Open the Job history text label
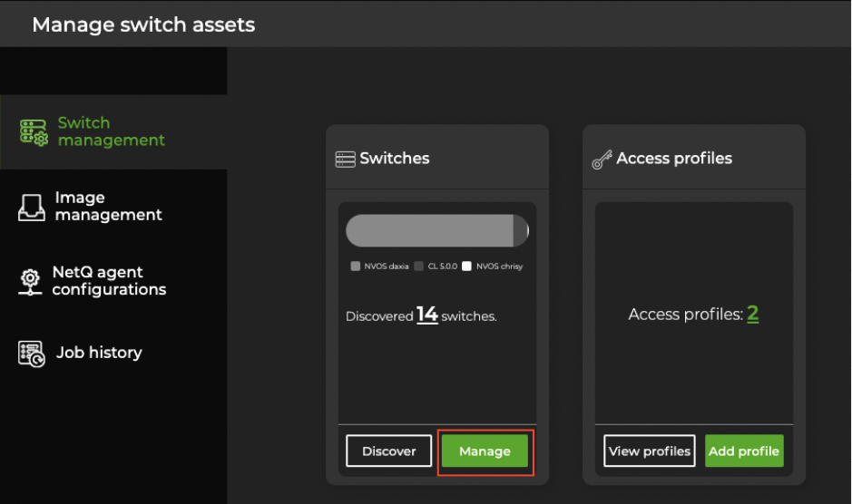852x504 pixels. click(x=99, y=353)
